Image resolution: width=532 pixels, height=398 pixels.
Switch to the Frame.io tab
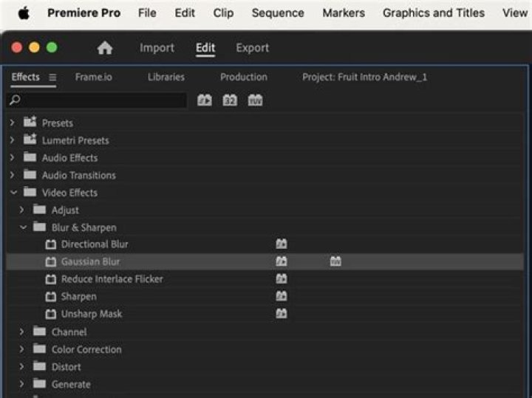94,77
